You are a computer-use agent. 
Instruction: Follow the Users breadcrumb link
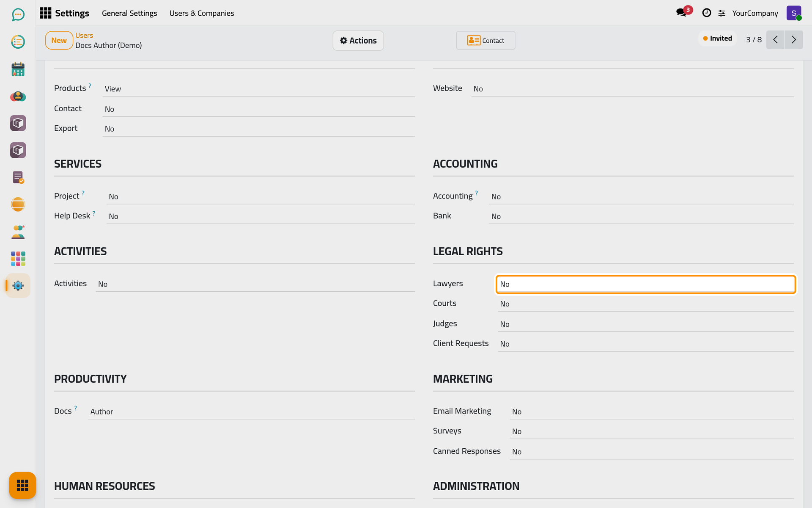84,36
